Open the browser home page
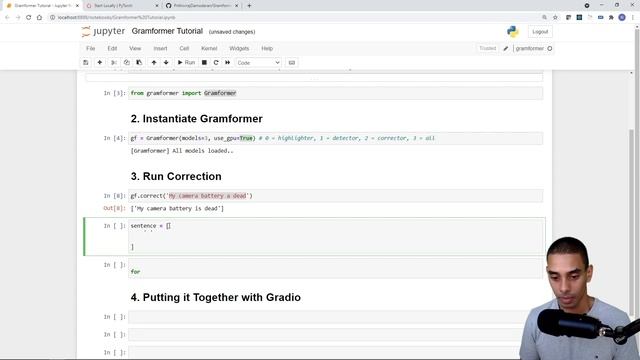Viewport: 640px width, 360px height. (x=39, y=18)
